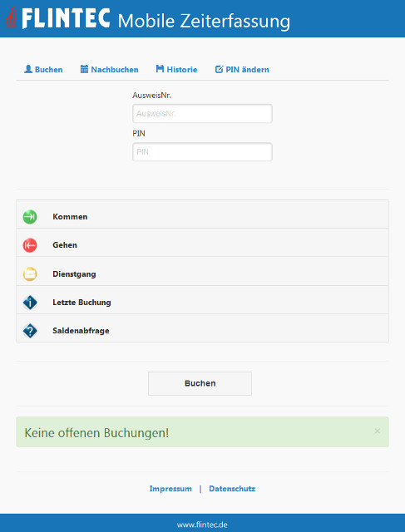Open the Buchen tab label
The image size is (405, 532).
[x=49, y=70]
